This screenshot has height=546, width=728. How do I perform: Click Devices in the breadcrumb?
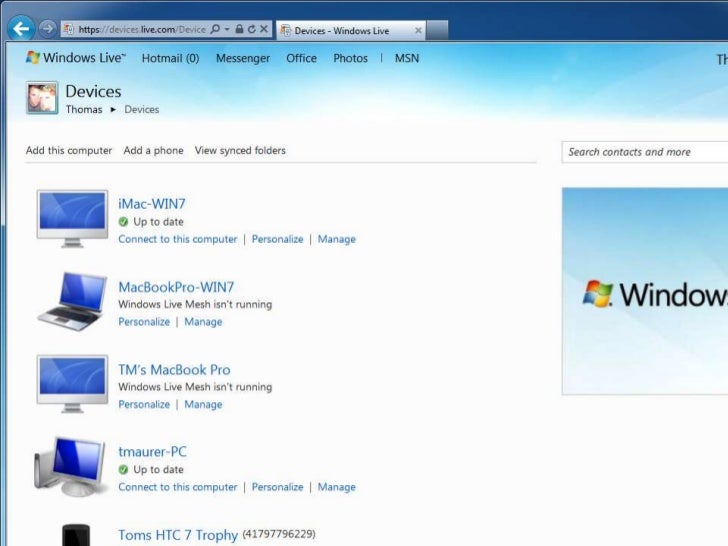pos(142,110)
